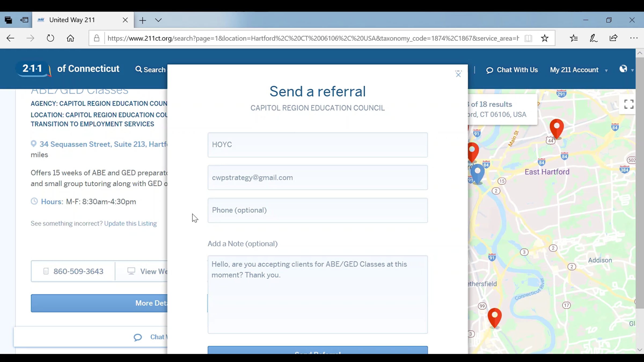The height and width of the screenshot is (362, 644).
Task: Click the 2-1-1 of Connecticut logo
Action: [x=68, y=69]
